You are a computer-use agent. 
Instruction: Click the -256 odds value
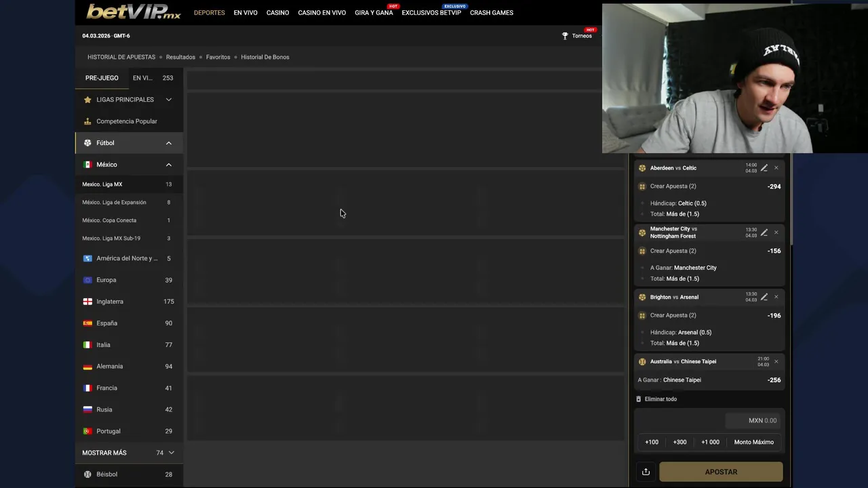pos(774,380)
